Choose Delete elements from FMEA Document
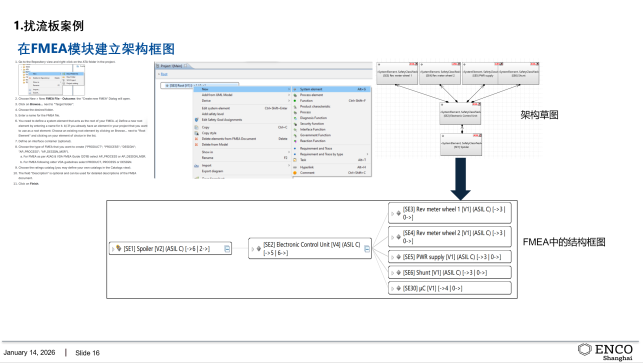This screenshot has height=363, width=643. click(x=242, y=139)
